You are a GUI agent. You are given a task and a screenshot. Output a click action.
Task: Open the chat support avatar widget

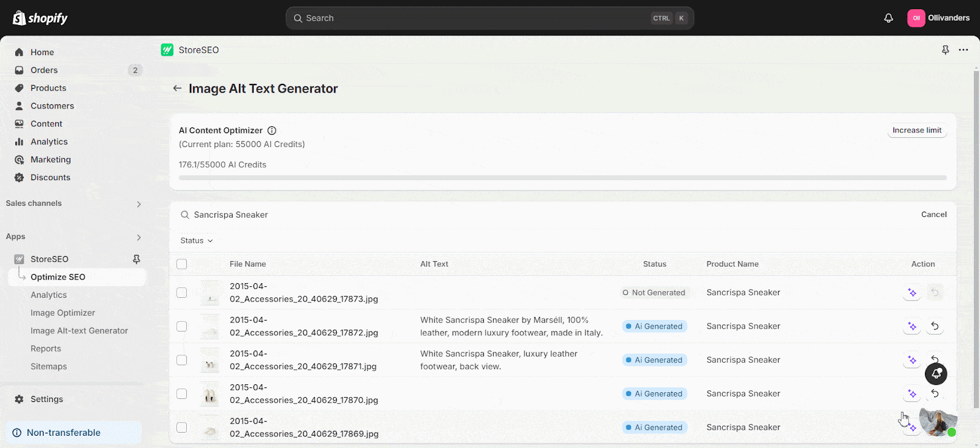(x=938, y=422)
